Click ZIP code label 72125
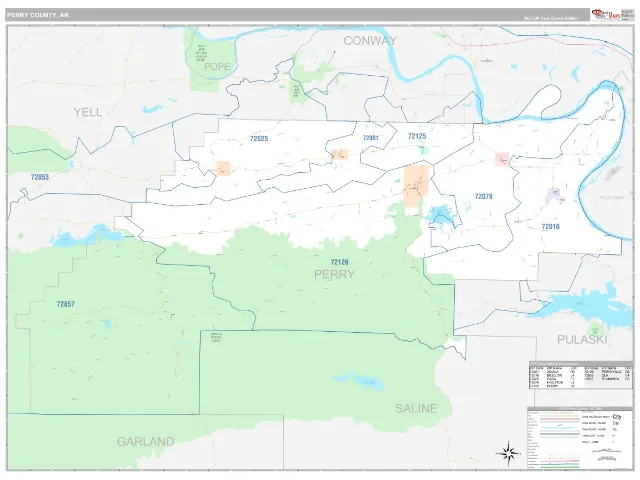 click(417, 136)
